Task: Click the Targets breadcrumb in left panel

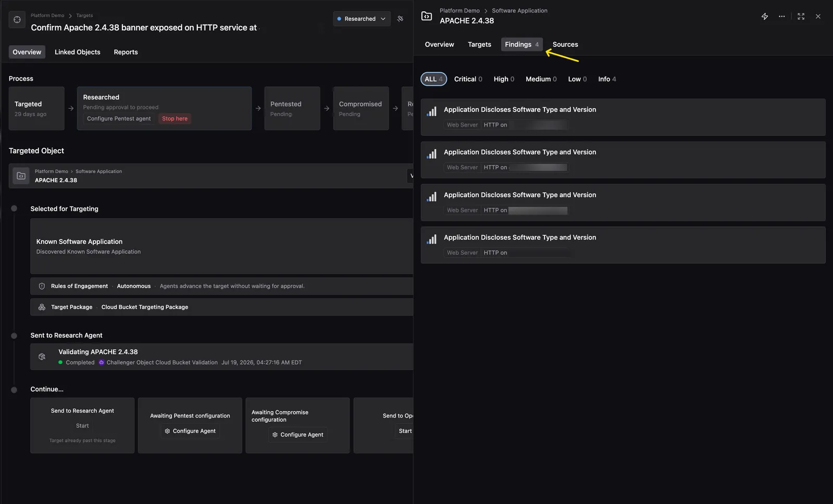Action: coord(84,16)
